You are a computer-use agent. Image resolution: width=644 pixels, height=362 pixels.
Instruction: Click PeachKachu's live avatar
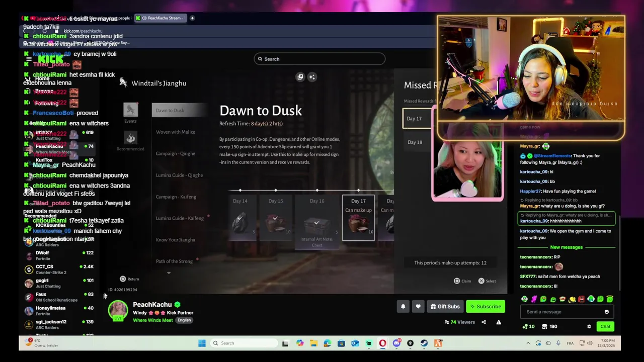coord(118,310)
